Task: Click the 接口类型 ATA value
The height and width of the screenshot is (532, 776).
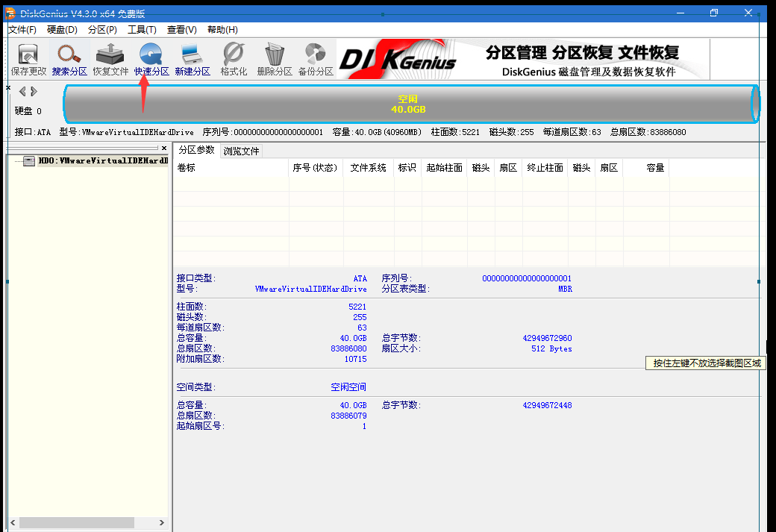Action: [360, 278]
